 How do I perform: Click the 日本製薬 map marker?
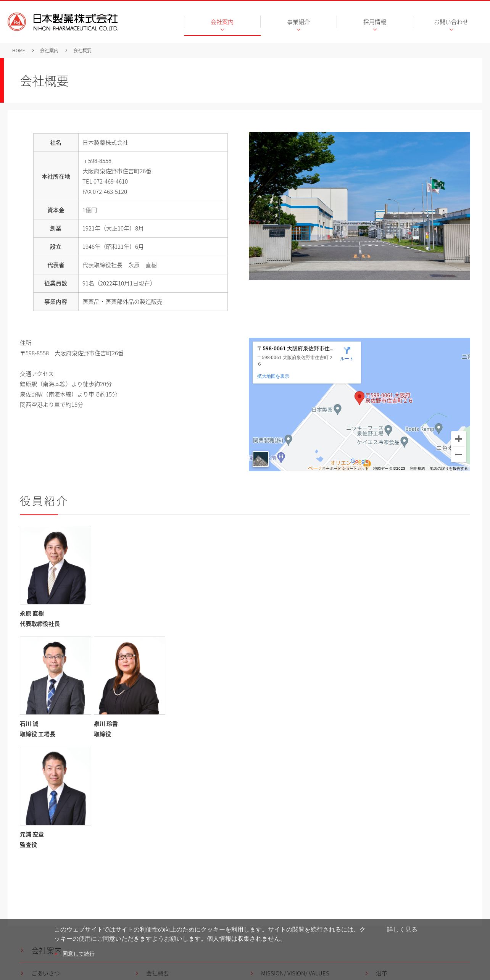pos(338,409)
